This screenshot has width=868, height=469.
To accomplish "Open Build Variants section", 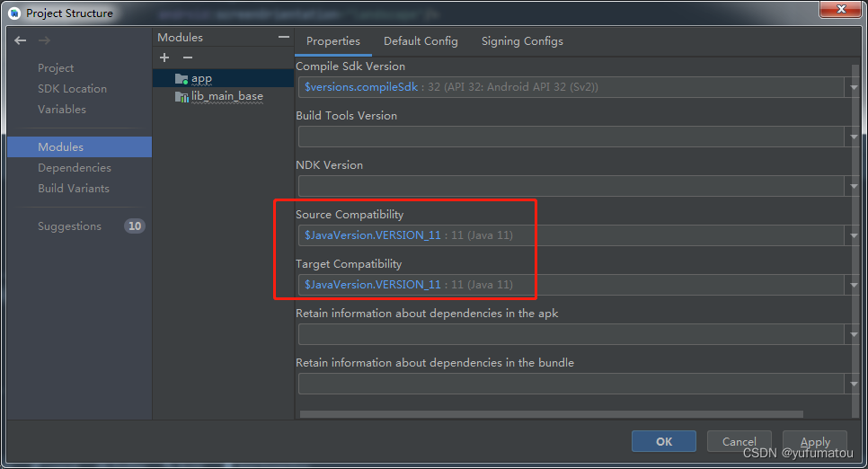I will click(x=74, y=189).
